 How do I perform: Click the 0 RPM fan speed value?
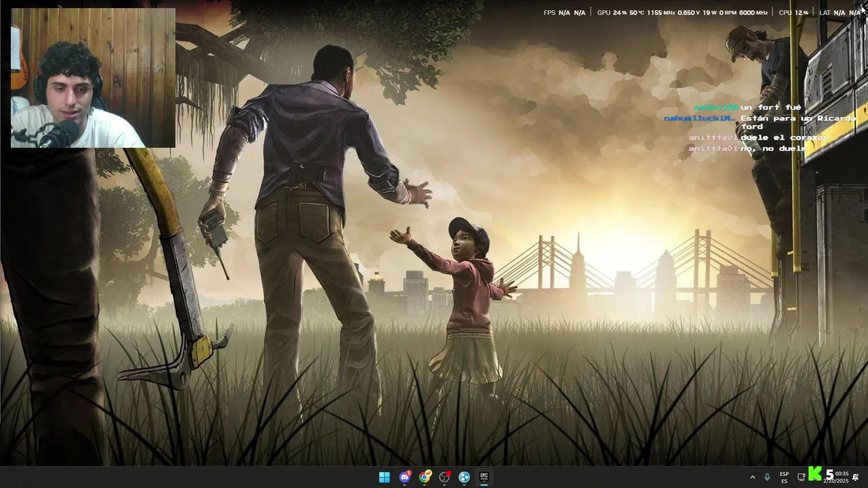[728, 12]
